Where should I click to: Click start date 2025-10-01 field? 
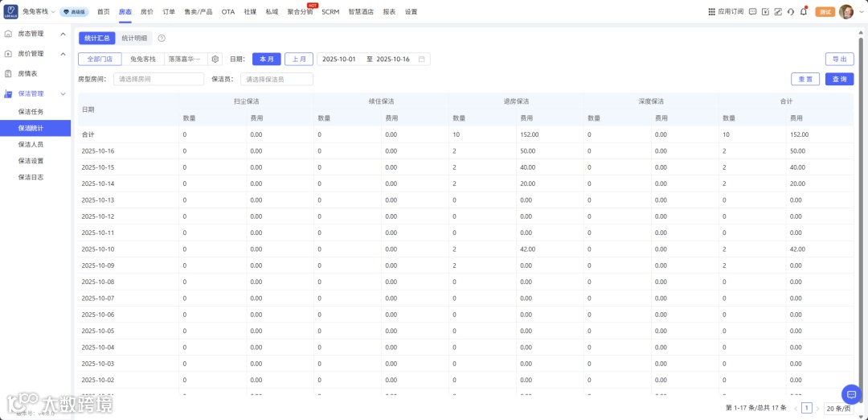[339, 60]
